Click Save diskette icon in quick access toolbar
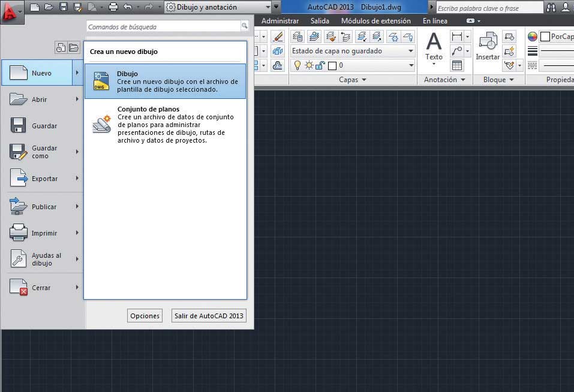 tap(64, 7)
